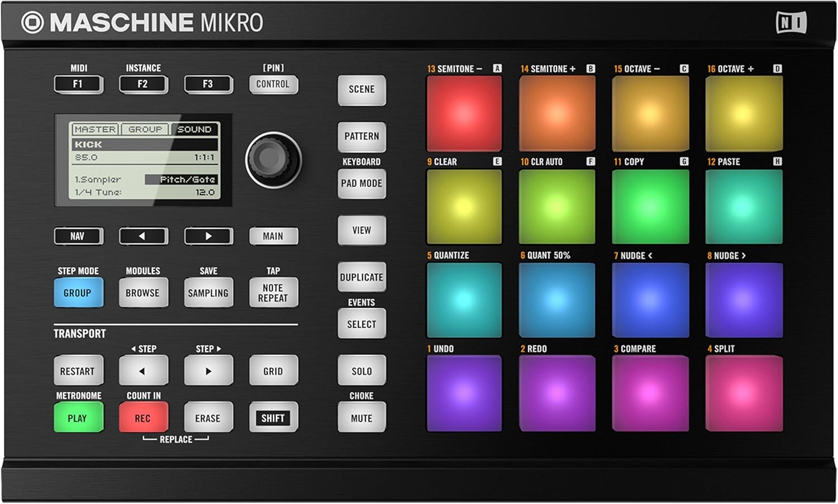Screen dimensions: 838x504
Task: Activate PAD MODE
Action: click(x=361, y=183)
